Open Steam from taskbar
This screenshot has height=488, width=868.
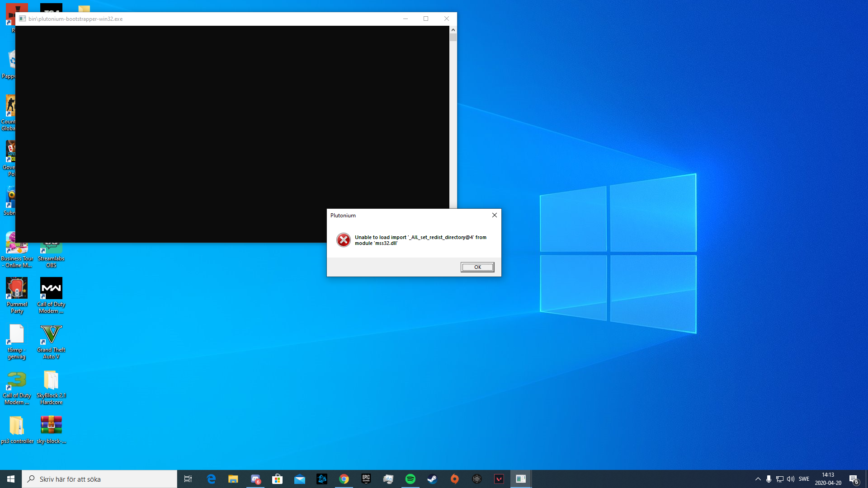click(x=433, y=479)
